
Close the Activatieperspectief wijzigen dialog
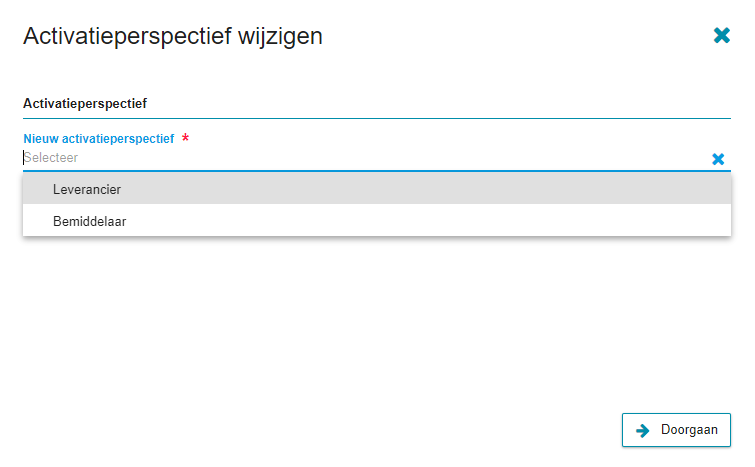(x=721, y=35)
